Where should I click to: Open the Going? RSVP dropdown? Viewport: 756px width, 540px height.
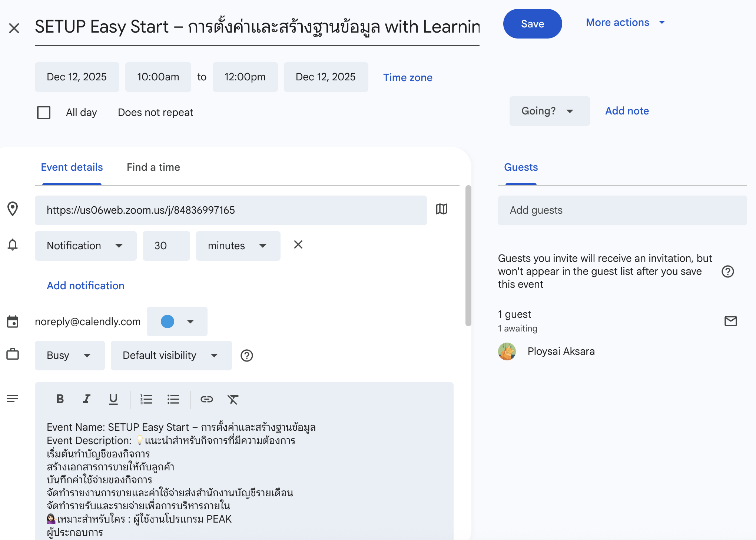tap(549, 111)
